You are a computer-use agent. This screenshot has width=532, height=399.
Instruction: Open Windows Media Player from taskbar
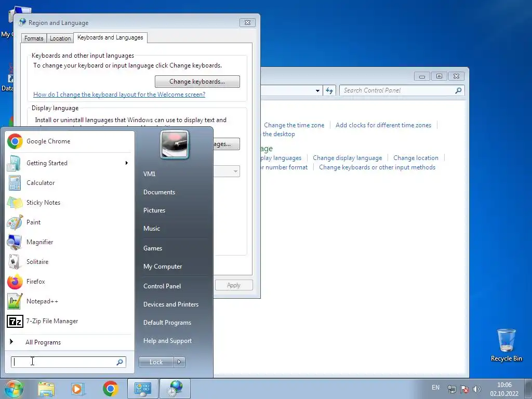coord(78,389)
